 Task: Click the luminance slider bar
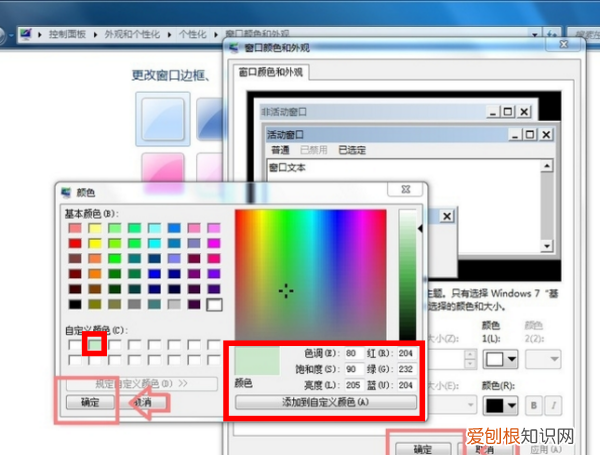click(407, 275)
